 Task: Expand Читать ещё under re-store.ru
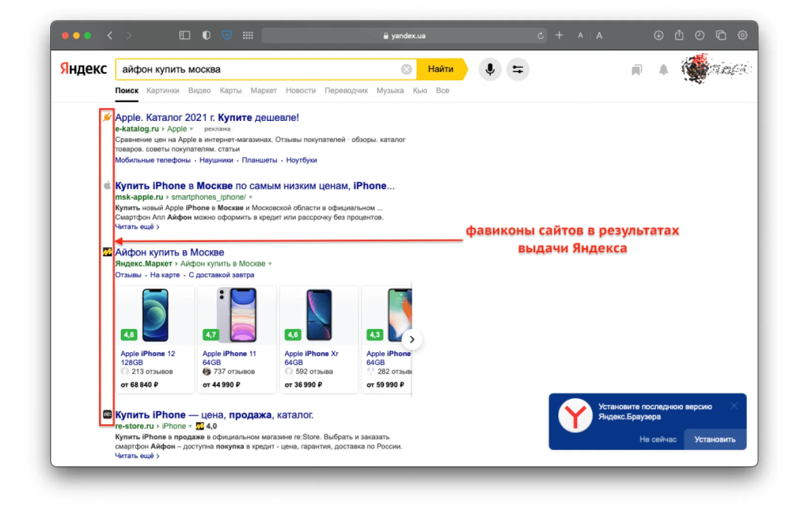coord(137,456)
